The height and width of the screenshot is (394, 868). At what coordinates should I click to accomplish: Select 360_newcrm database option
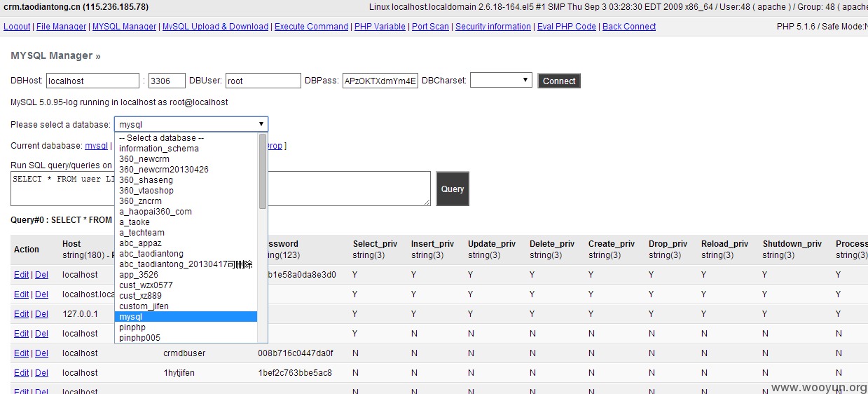pos(186,159)
